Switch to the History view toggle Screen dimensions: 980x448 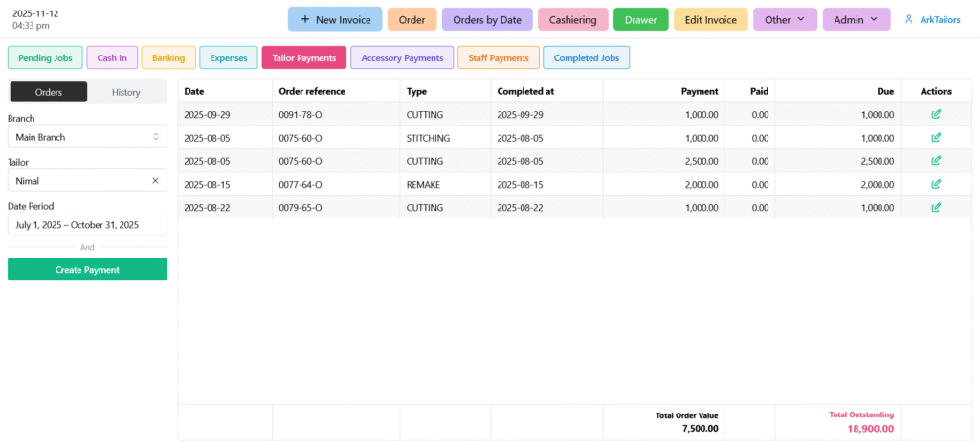(x=126, y=92)
